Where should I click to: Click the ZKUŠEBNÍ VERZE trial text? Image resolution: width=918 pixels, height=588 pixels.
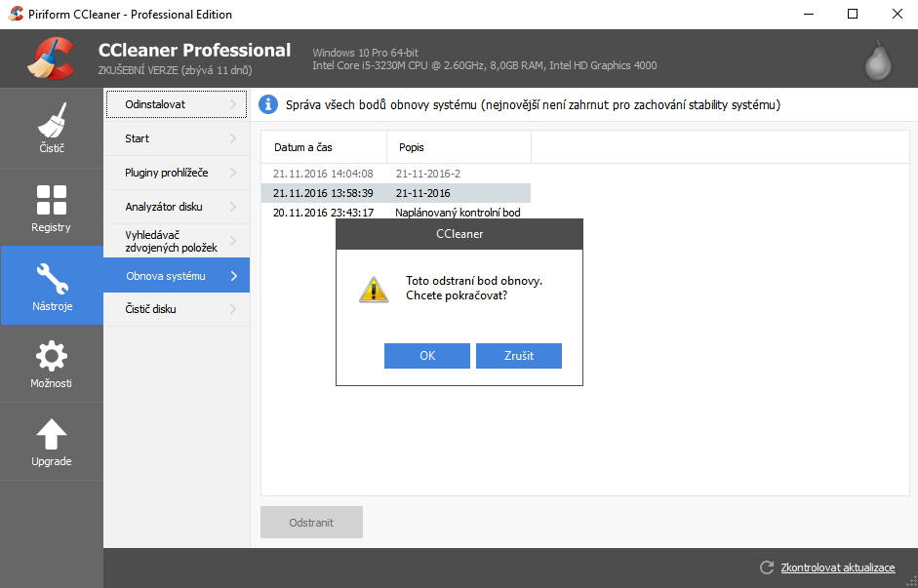coord(175,70)
